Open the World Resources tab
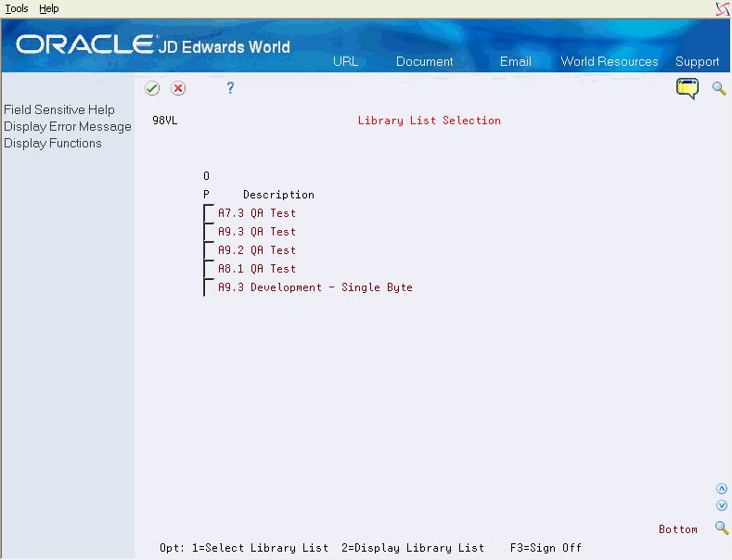The image size is (732, 560). (x=610, y=61)
